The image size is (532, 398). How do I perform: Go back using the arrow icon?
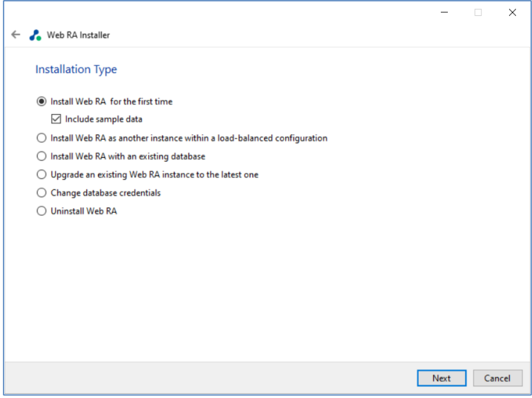15,35
